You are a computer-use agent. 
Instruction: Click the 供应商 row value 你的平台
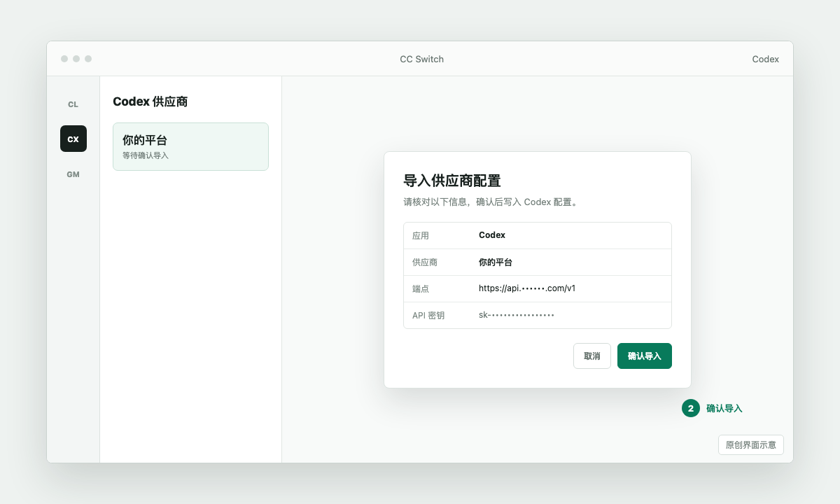pyautogui.click(x=496, y=262)
